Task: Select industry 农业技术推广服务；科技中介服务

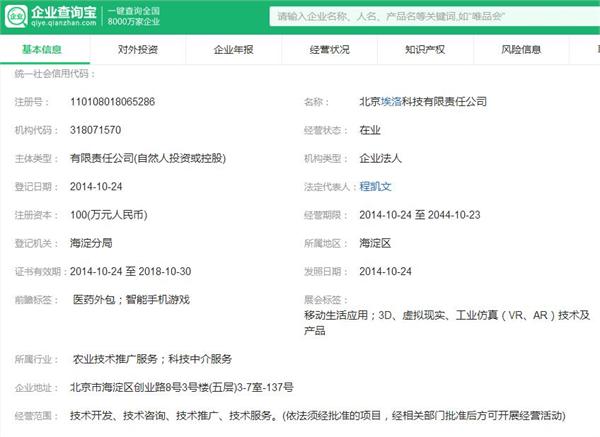Action: [152, 359]
